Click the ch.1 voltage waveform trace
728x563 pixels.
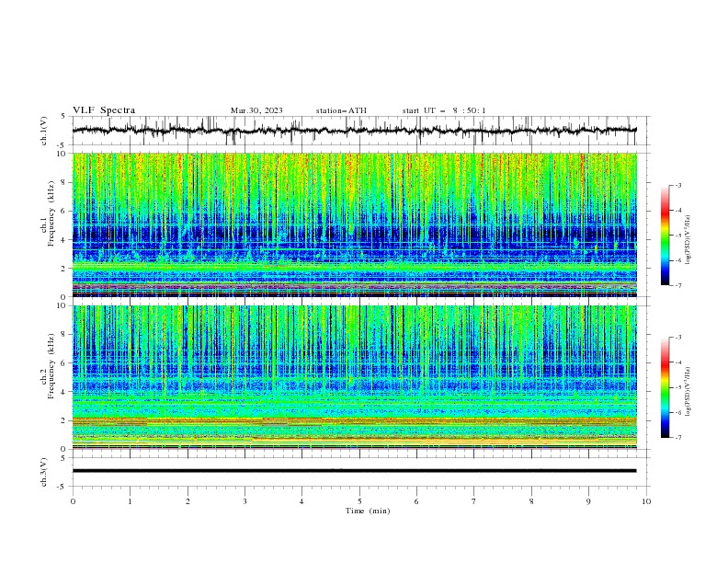pos(355,131)
